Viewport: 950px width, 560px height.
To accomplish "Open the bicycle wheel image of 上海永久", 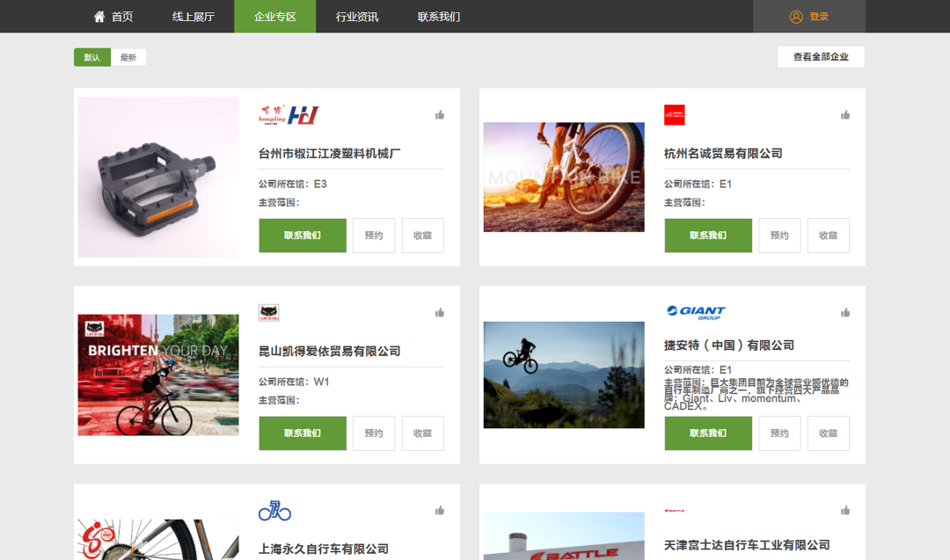I will click(x=158, y=540).
